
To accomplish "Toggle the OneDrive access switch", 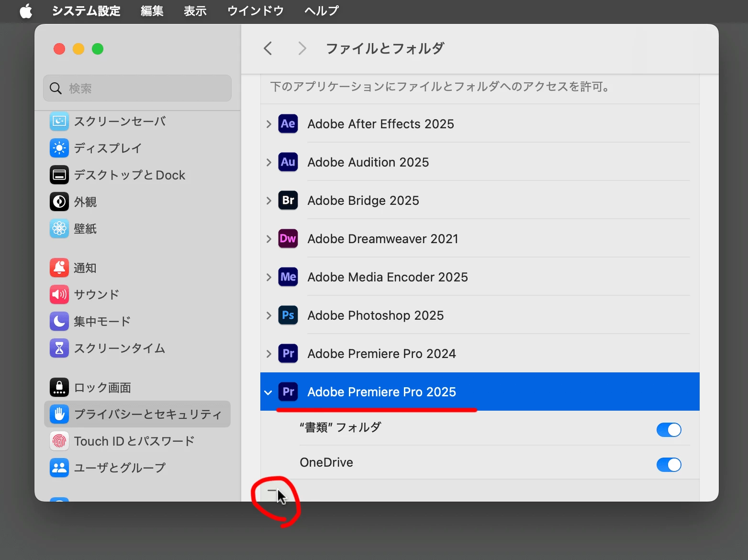I will (x=669, y=465).
